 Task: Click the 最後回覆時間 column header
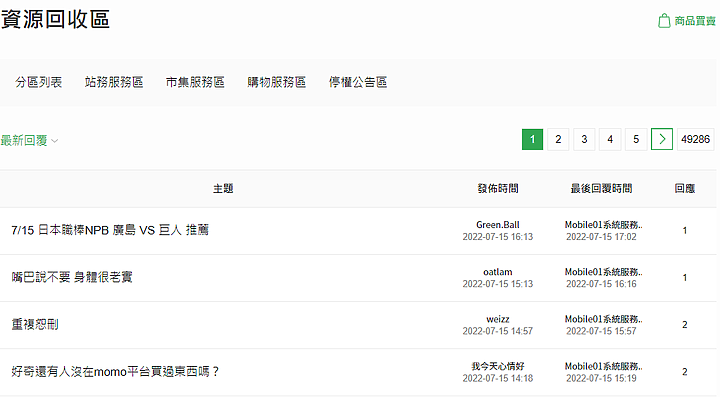click(x=601, y=189)
